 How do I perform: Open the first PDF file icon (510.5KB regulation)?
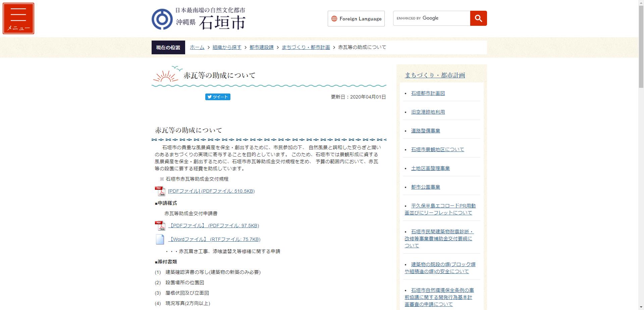(161, 191)
